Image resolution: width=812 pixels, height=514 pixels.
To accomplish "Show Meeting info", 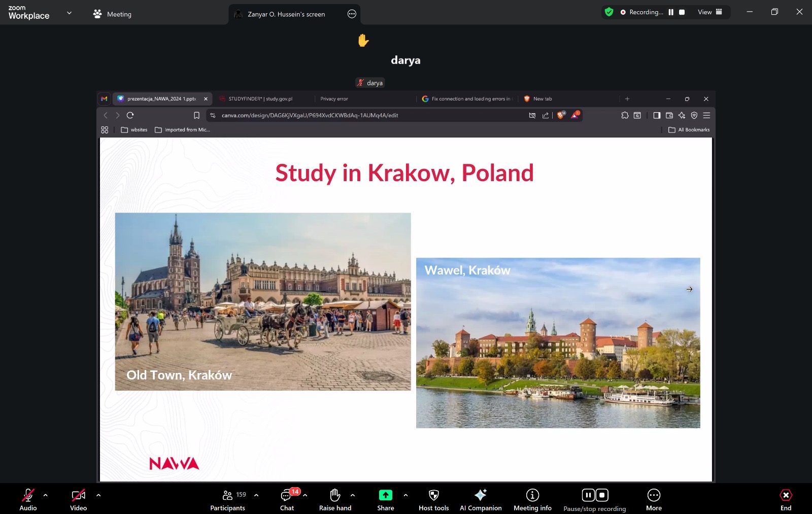I will (532, 500).
